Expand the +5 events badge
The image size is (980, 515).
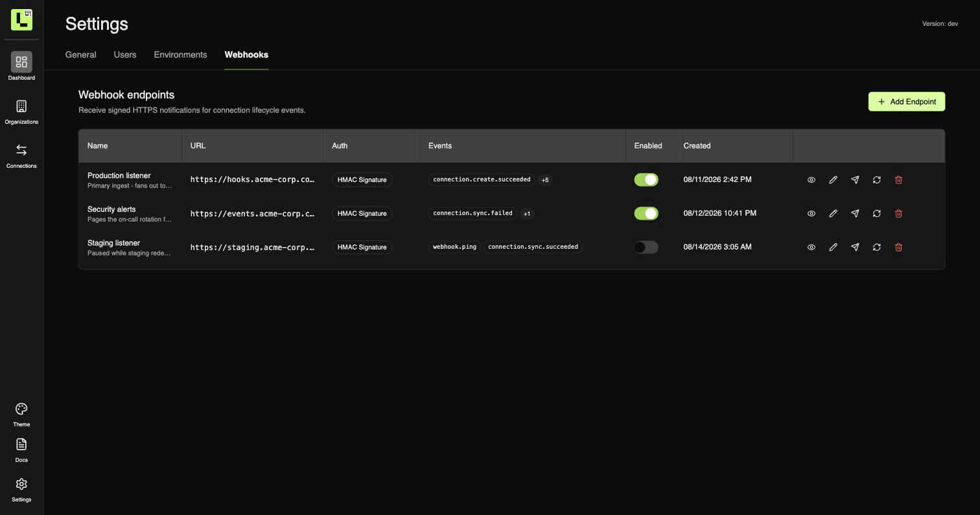coord(545,180)
